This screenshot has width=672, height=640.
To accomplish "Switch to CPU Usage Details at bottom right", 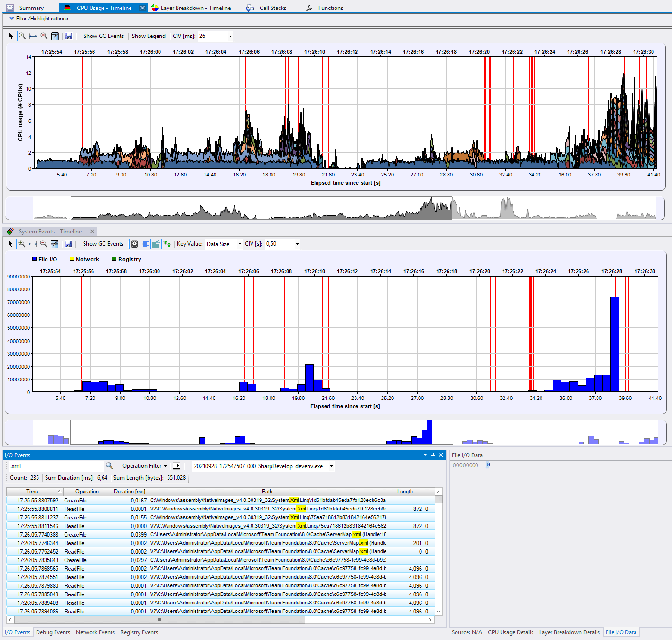I will pos(510,632).
